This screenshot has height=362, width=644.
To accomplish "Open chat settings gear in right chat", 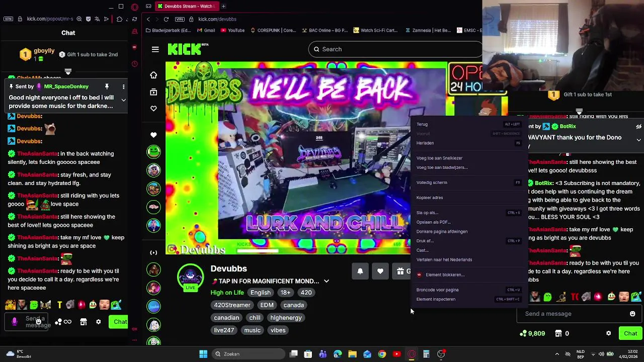I will [x=608, y=333].
